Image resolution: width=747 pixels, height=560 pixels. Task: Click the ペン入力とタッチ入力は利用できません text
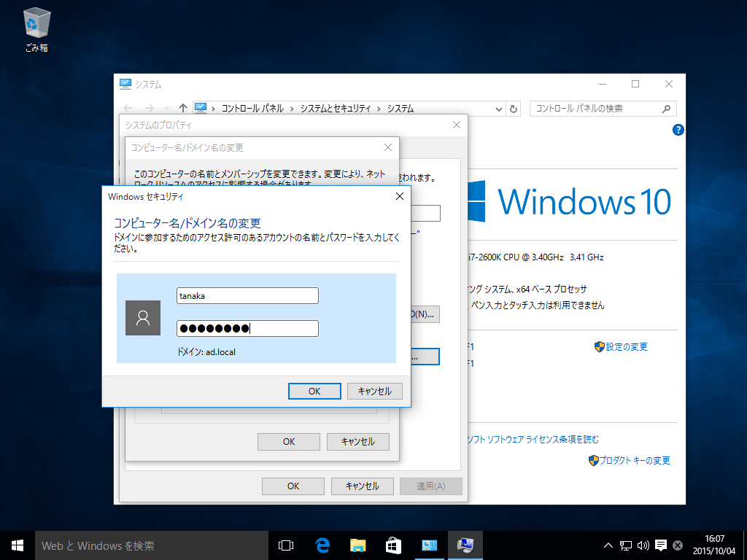(x=538, y=306)
